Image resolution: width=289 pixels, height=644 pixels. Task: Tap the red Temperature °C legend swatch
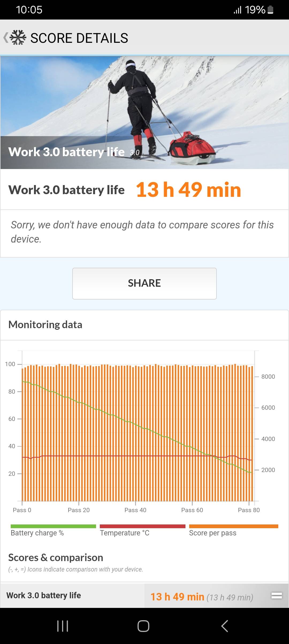tap(142, 526)
